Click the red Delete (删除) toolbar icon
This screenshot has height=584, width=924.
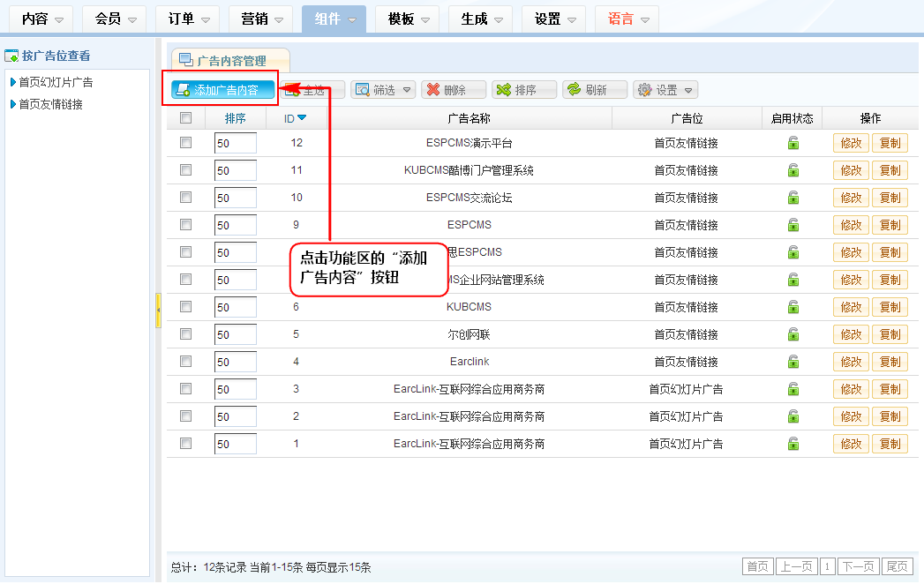[x=454, y=89]
